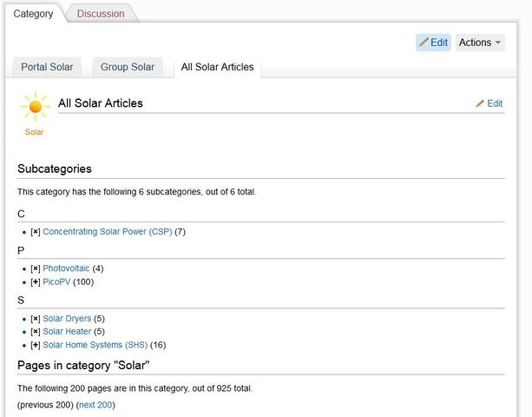
Task: Expand the PicoPV subcategory
Action: [36, 282]
